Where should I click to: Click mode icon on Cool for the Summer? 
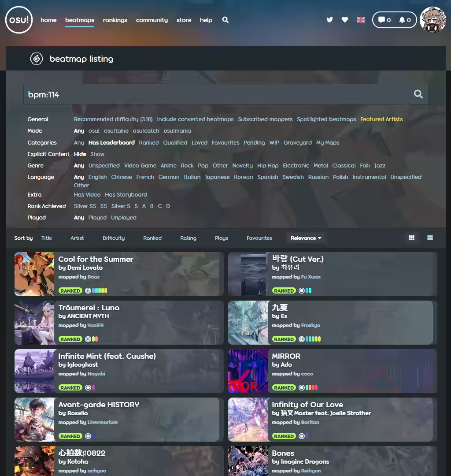(x=88, y=290)
